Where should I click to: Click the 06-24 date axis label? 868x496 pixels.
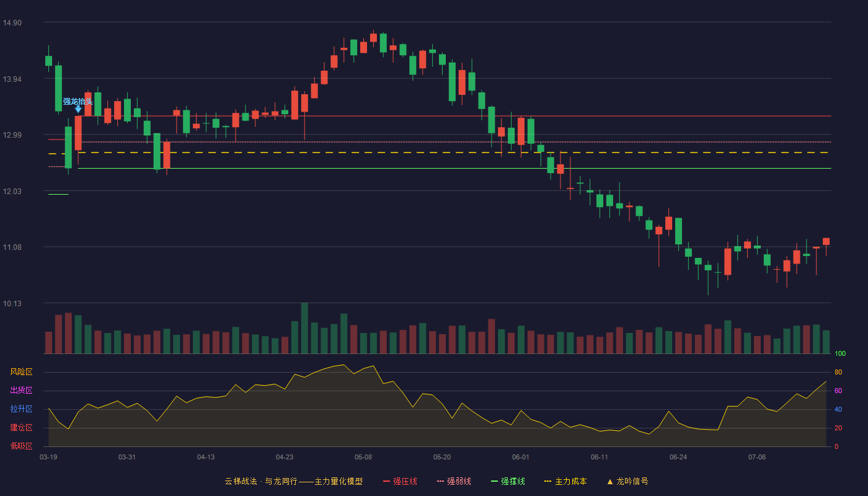pos(678,457)
